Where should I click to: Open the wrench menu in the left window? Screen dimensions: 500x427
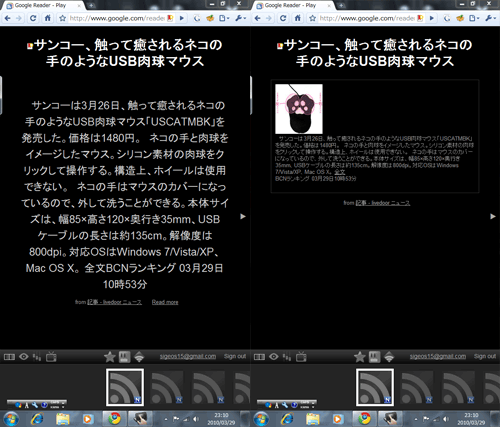[240, 18]
